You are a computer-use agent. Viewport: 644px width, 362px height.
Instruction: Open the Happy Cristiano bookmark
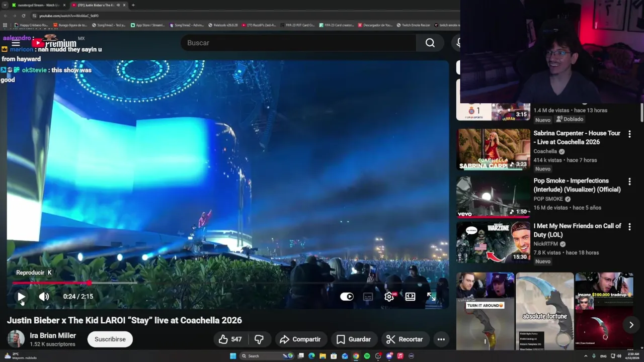[x=31, y=25]
